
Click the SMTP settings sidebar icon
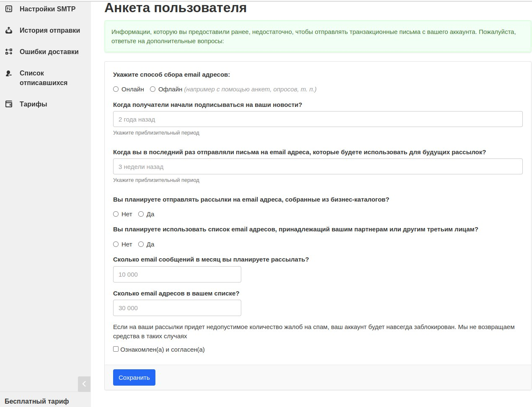click(9, 9)
